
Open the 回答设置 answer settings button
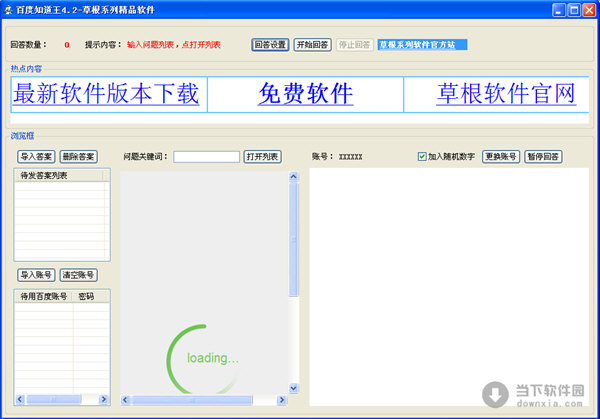270,45
